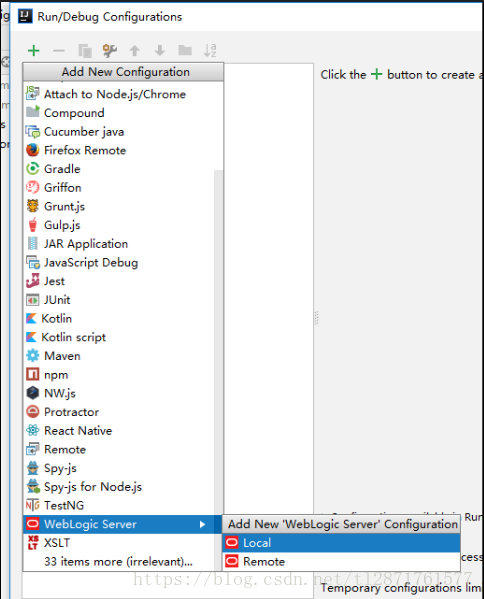Expand the WebLogic Server submenu arrow
The width and height of the screenshot is (484, 599).
[x=202, y=525]
